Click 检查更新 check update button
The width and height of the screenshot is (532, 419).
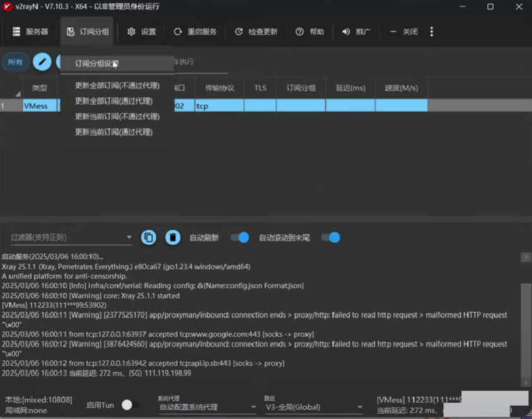coord(256,32)
